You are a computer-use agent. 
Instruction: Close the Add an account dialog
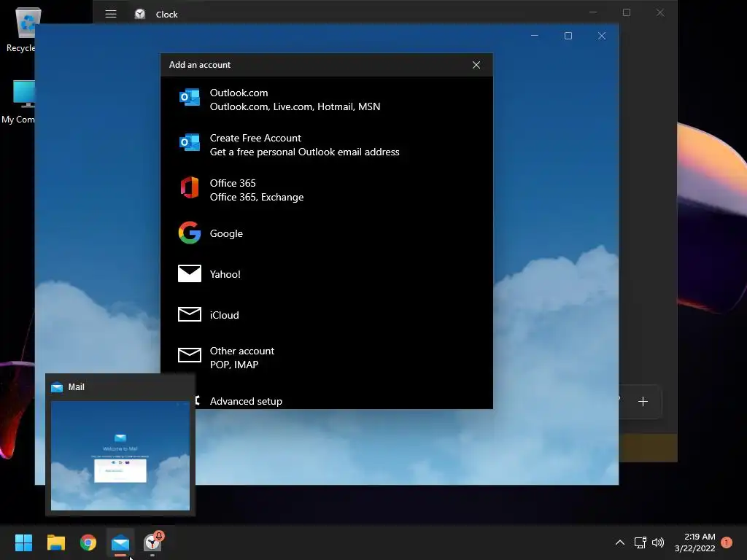click(x=476, y=65)
